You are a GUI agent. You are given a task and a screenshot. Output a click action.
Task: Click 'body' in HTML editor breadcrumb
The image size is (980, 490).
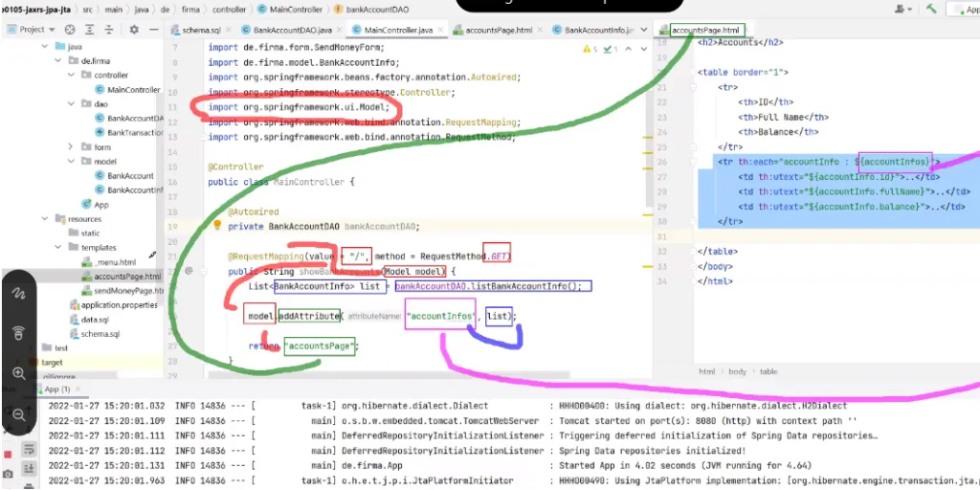point(738,371)
